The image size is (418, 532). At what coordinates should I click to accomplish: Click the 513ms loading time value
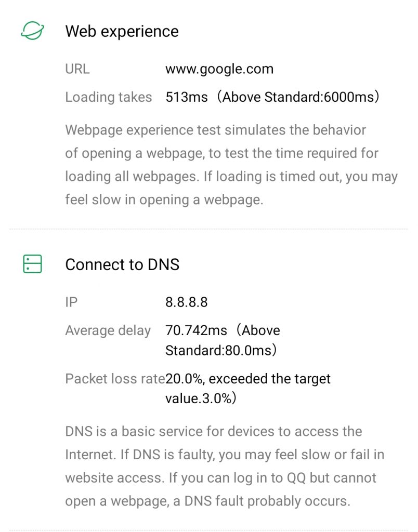(x=186, y=97)
